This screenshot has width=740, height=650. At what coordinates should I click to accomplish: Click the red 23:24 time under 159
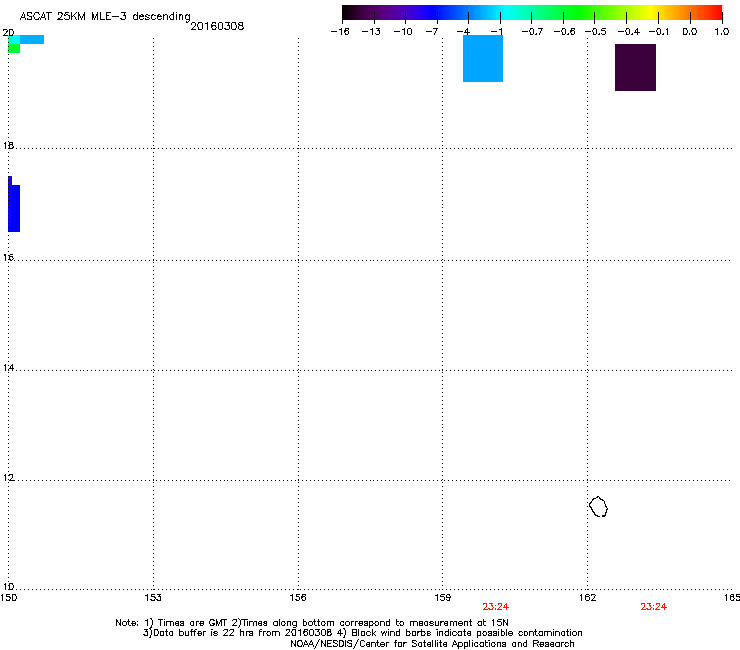click(x=496, y=607)
